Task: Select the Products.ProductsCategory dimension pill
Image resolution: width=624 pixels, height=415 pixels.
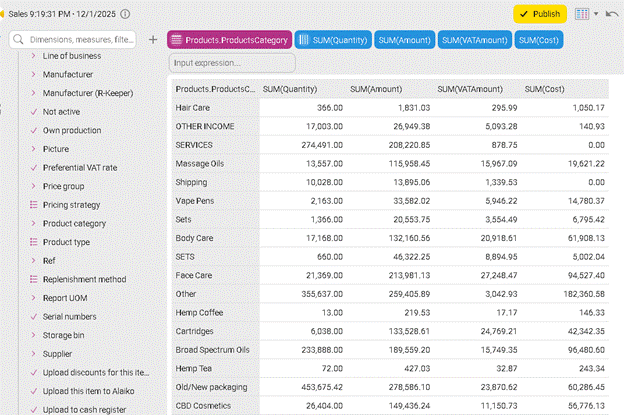Action: pos(230,40)
